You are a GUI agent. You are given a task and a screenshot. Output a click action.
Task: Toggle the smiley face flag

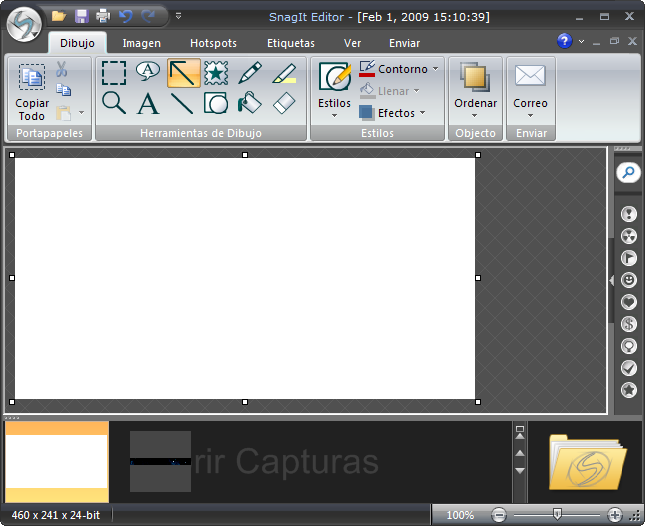628,280
